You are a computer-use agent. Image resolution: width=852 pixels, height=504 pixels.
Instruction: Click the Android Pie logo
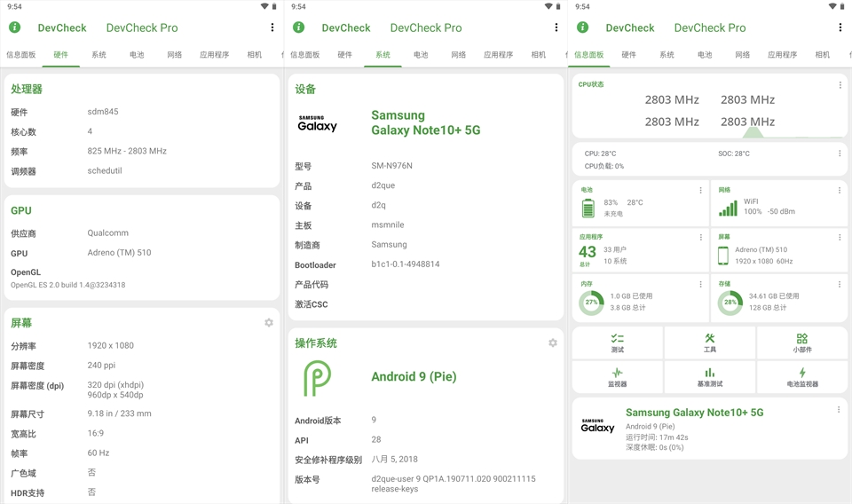317,377
